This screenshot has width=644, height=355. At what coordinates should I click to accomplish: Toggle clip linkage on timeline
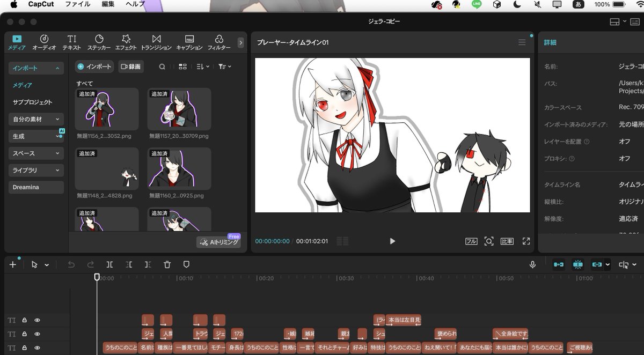tap(597, 264)
